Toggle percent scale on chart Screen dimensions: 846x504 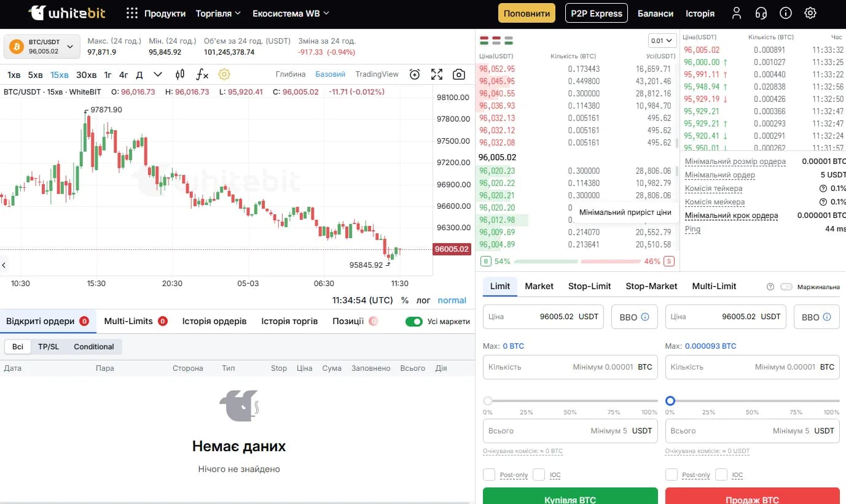tap(405, 300)
